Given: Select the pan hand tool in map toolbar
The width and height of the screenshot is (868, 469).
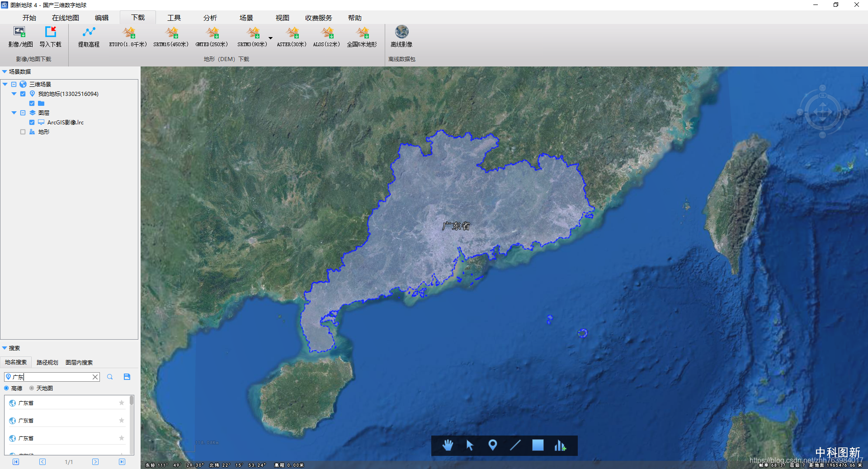Looking at the screenshot, I should coord(448,445).
